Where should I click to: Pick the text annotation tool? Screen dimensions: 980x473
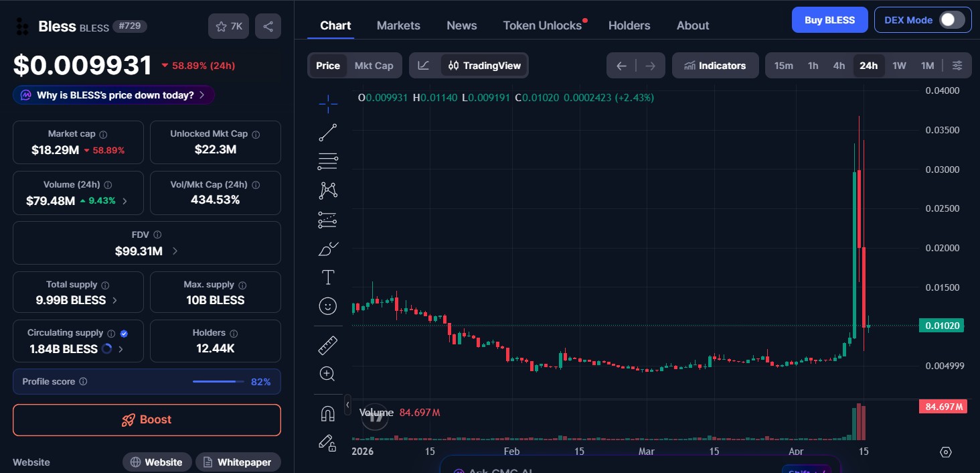327,276
